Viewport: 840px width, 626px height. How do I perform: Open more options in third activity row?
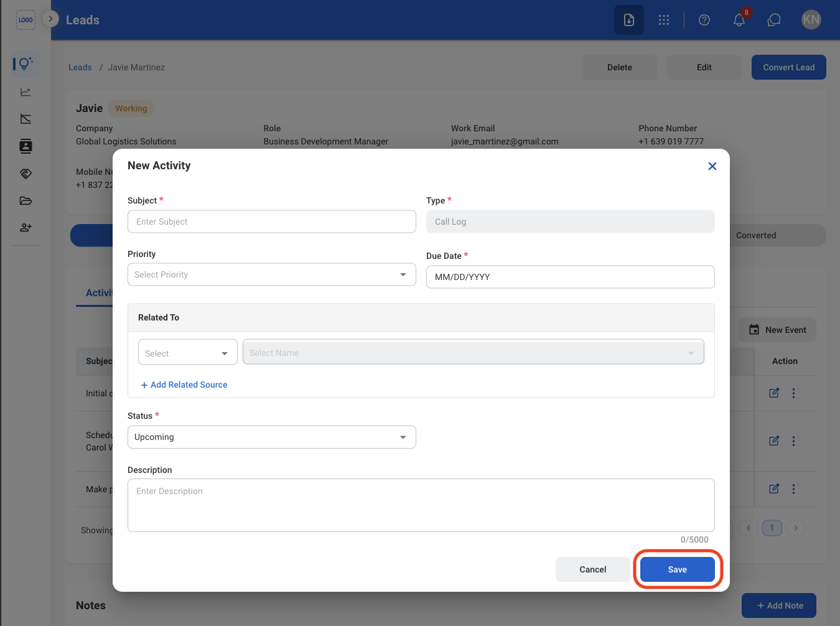pyautogui.click(x=793, y=489)
